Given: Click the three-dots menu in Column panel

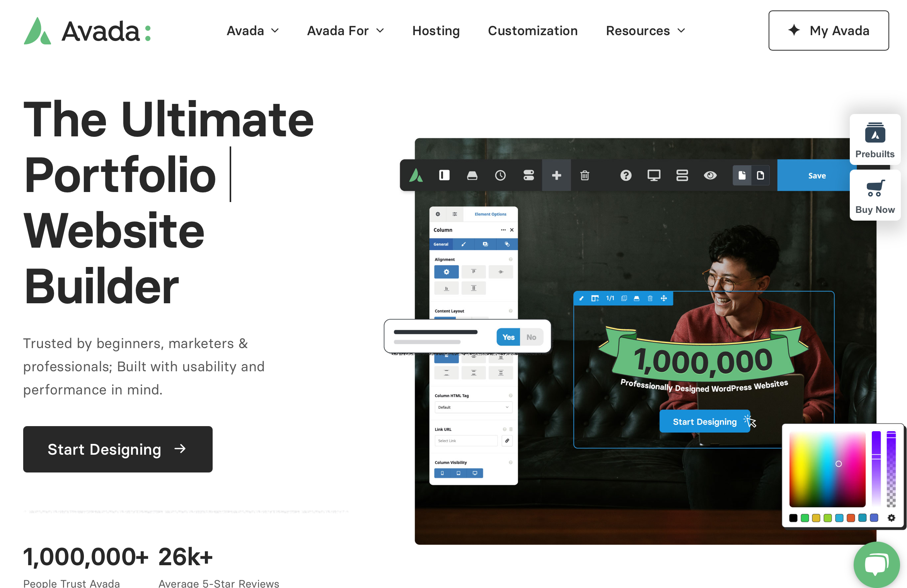Looking at the screenshot, I should point(503,230).
